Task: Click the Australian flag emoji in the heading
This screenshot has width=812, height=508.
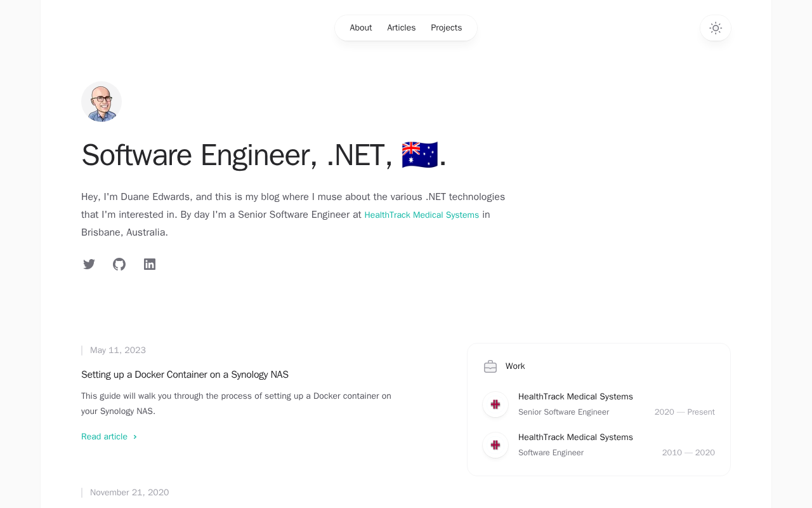Action: coord(420,155)
